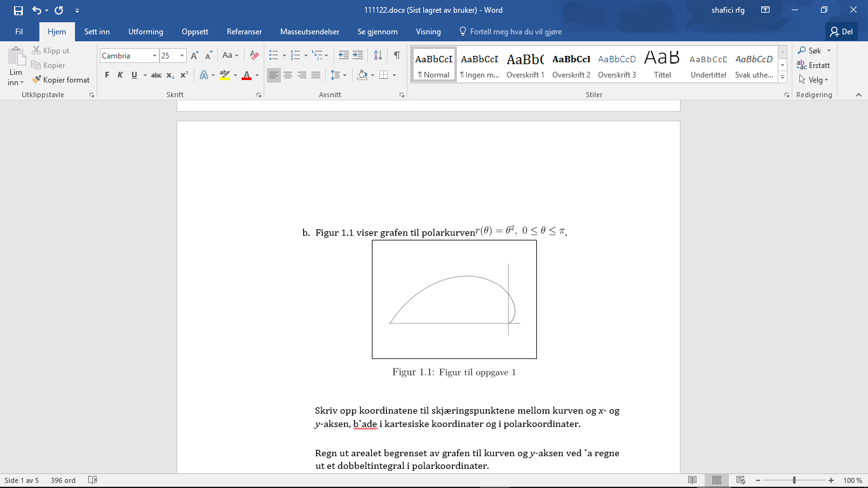868x488 pixels.
Task: Switch to the Referanser tab
Action: [x=244, y=32]
